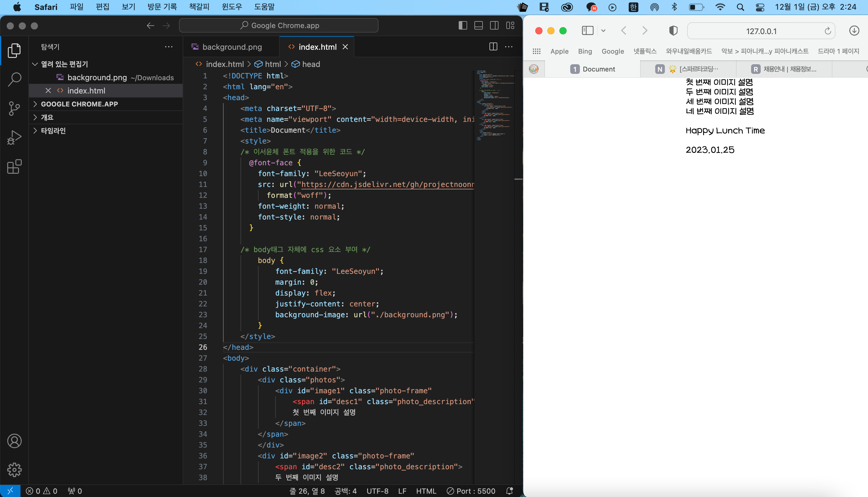The width and height of the screenshot is (868, 497).
Task: Open 와우내일배움카드 bookmark
Action: click(x=689, y=51)
